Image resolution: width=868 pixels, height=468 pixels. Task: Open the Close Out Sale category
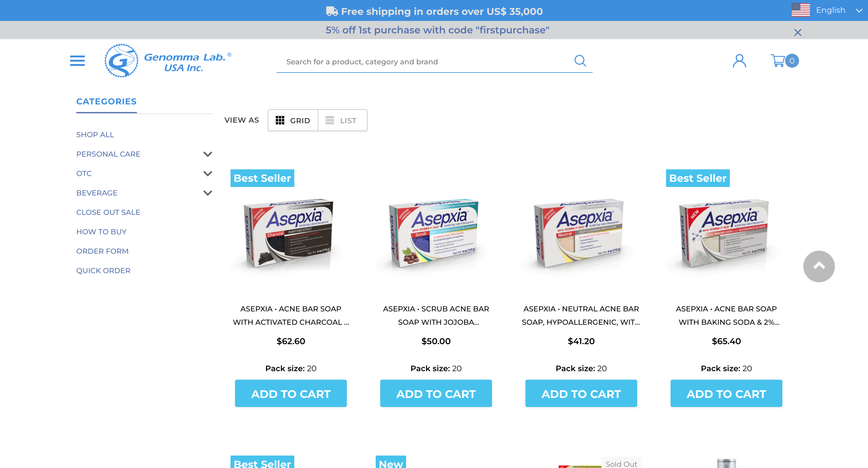coord(108,212)
